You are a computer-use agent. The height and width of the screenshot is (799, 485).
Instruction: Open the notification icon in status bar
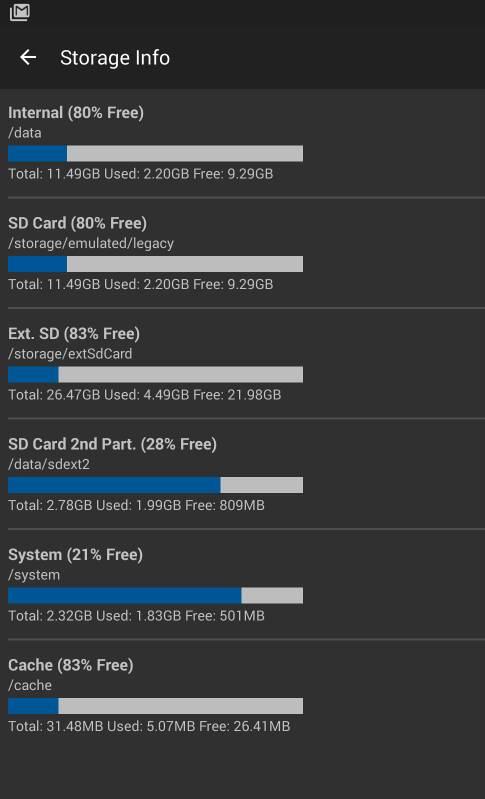pos(19,13)
